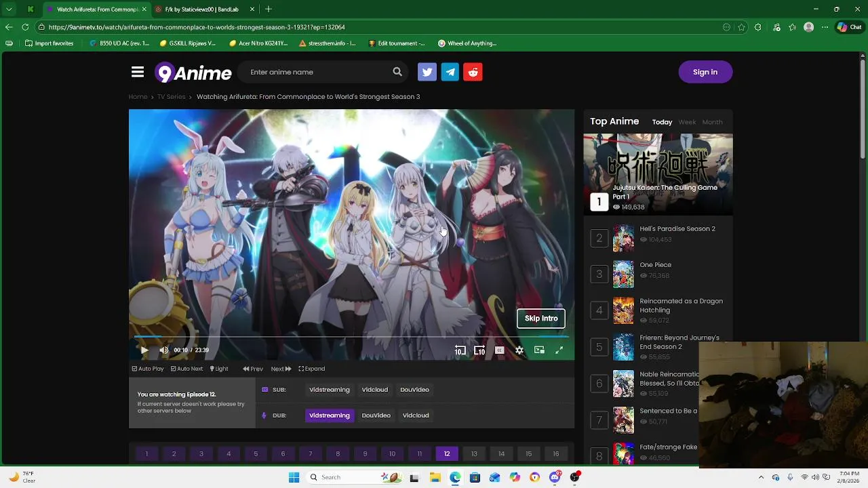The image size is (868, 488).
Task: Open Jujutsu Kaisen: The Culling Game banner
Action: point(658,174)
